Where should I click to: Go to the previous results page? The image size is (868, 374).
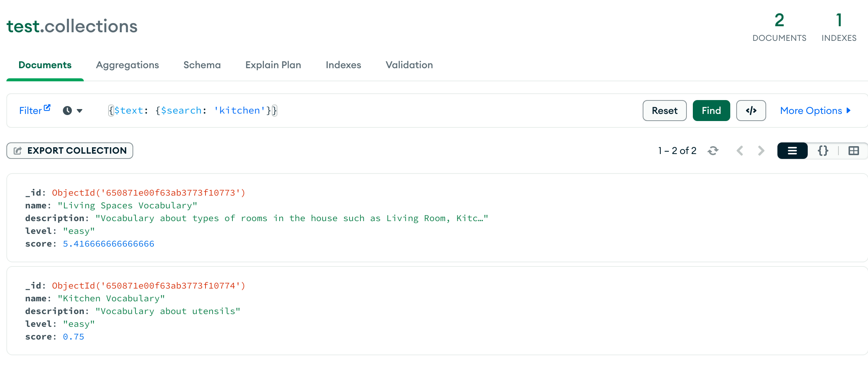(740, 151)
